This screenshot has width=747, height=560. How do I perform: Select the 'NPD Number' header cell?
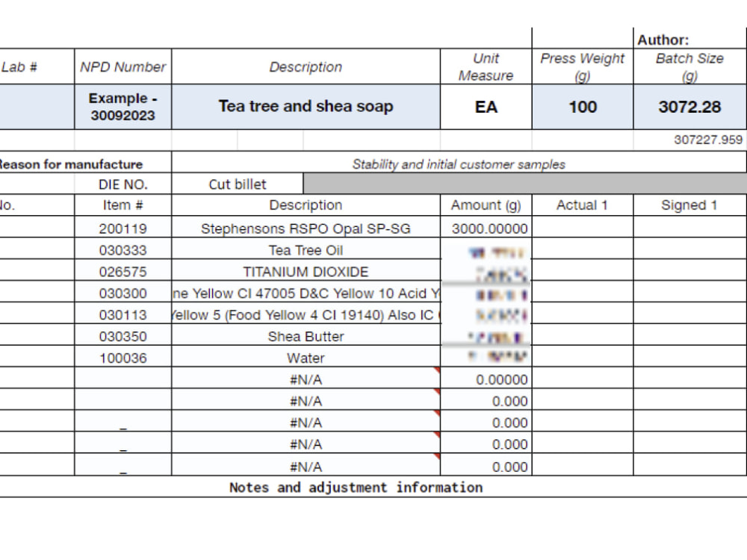[x=123, y=66]
